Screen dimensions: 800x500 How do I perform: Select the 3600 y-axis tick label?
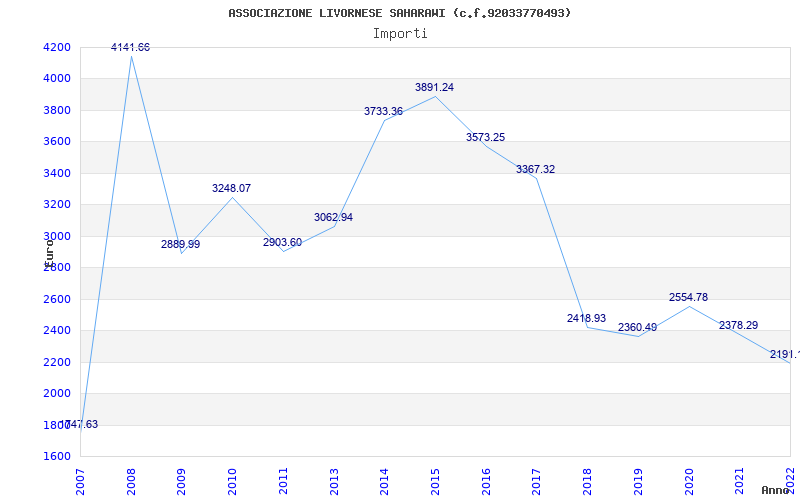click(x=57, y=141)
